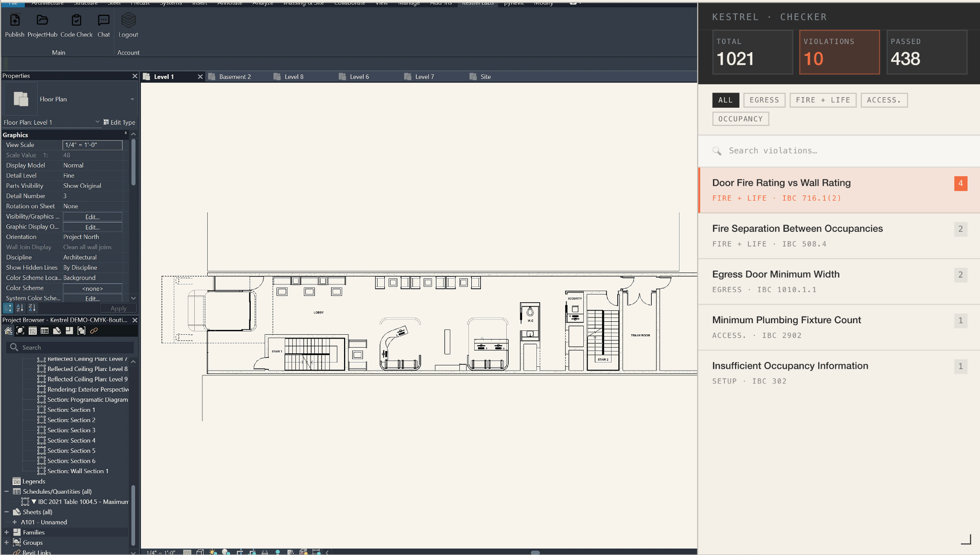
Task: Sort properties A to Z
Action: pos(20,308)
